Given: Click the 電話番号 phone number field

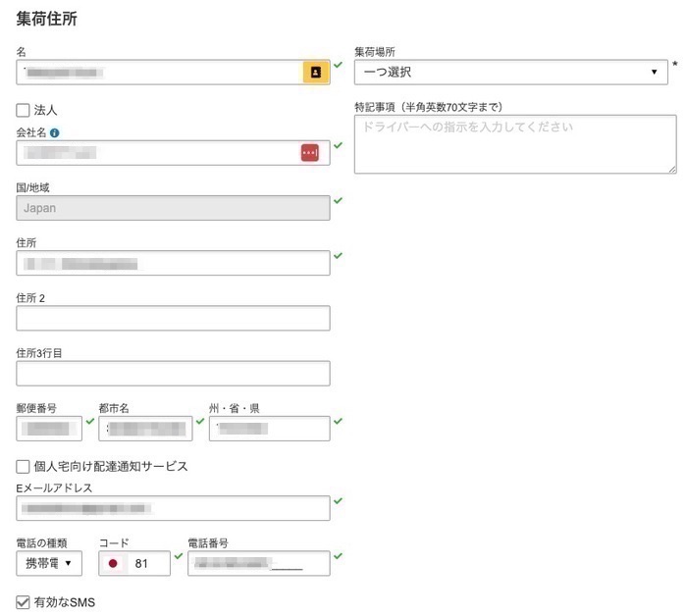Looking at the screenshot, I should [259, 564].
